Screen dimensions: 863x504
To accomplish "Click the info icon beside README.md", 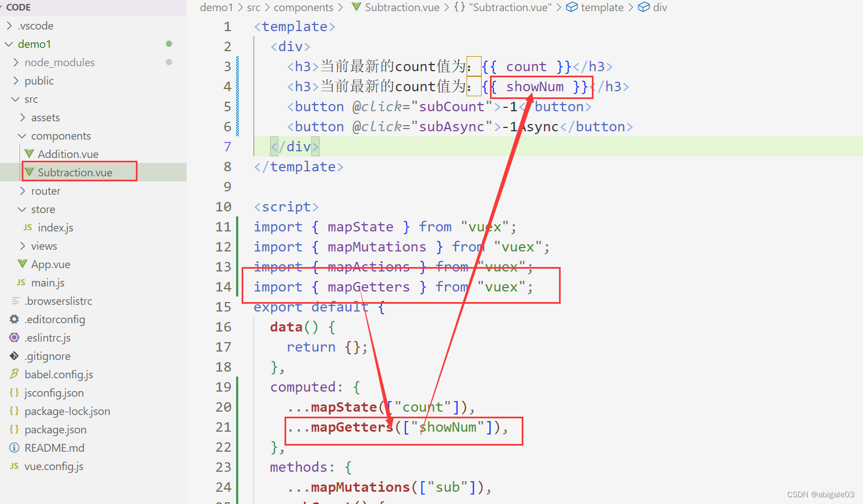I will coord(14,447).
